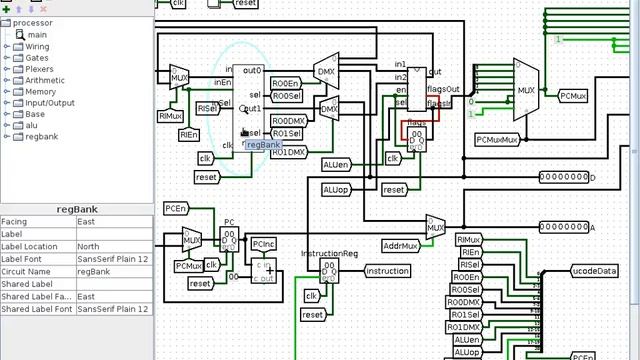
Task: Click the move-circuit-up arrow icon
Action: point(19,9)
